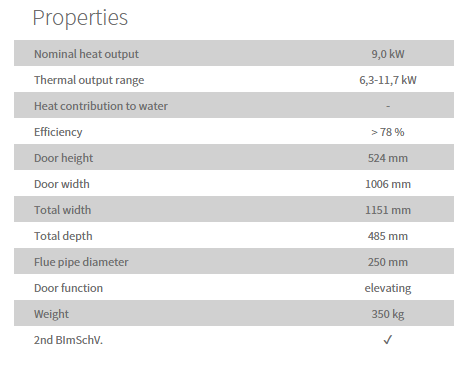Click the 1151 mm value

point(388,210)
